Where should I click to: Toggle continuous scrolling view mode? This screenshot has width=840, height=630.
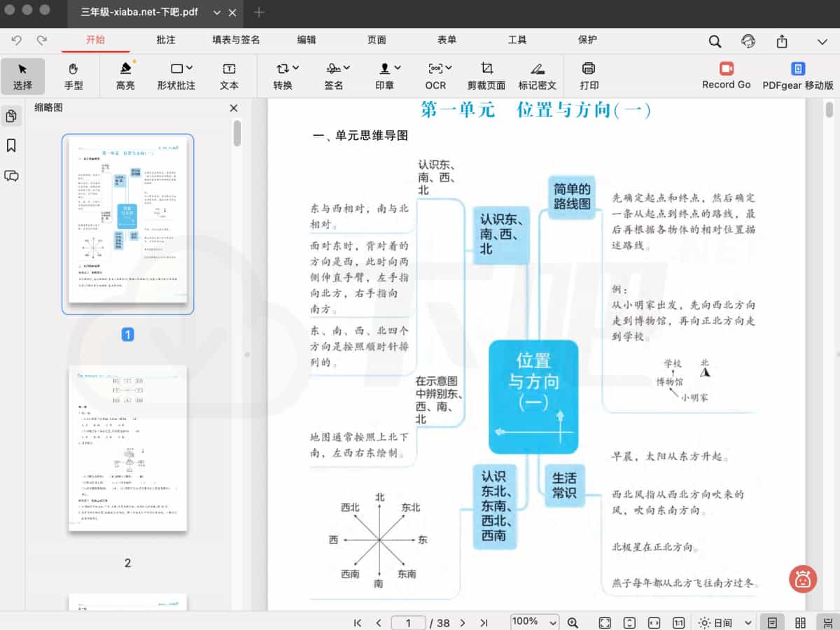tap(827, 622)
